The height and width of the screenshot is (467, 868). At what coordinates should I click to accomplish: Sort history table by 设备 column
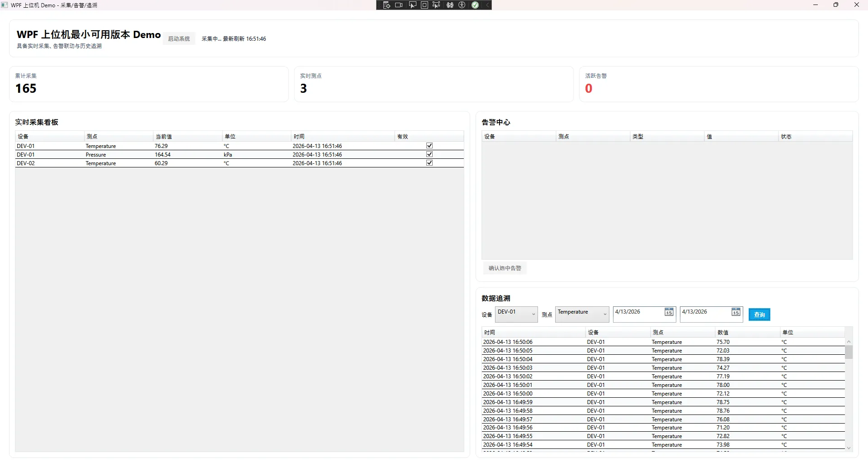click(x=618, y=332)
